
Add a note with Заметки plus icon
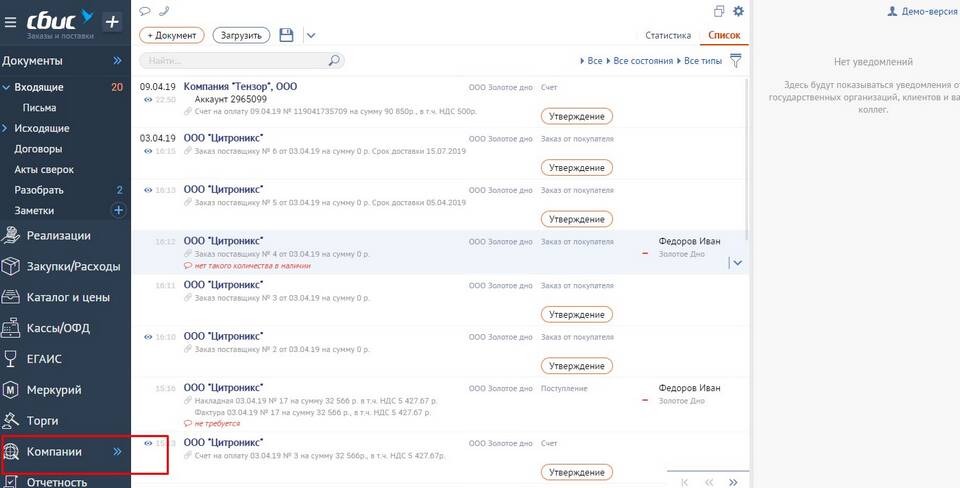click(x=118, y=211)
